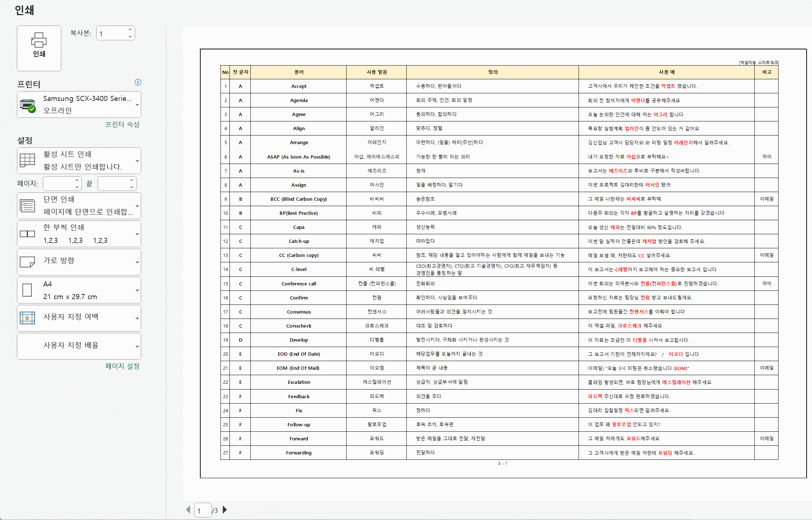Click the Samsung printer device icon
The image size is (812, 520).
(x=28, y=105)
